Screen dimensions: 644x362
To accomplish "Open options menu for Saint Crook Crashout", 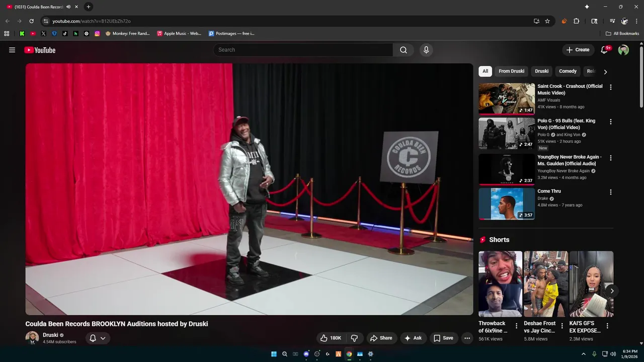I will point(611,87).
